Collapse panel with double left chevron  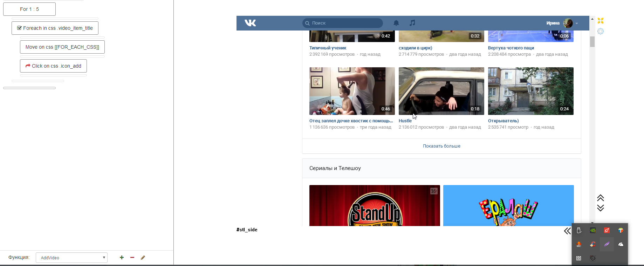pos(567,231)
